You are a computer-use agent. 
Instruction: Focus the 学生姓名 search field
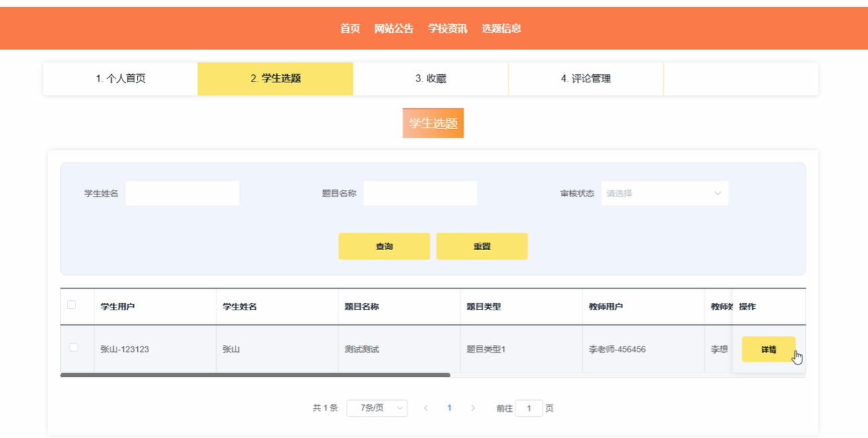(182, 193)
